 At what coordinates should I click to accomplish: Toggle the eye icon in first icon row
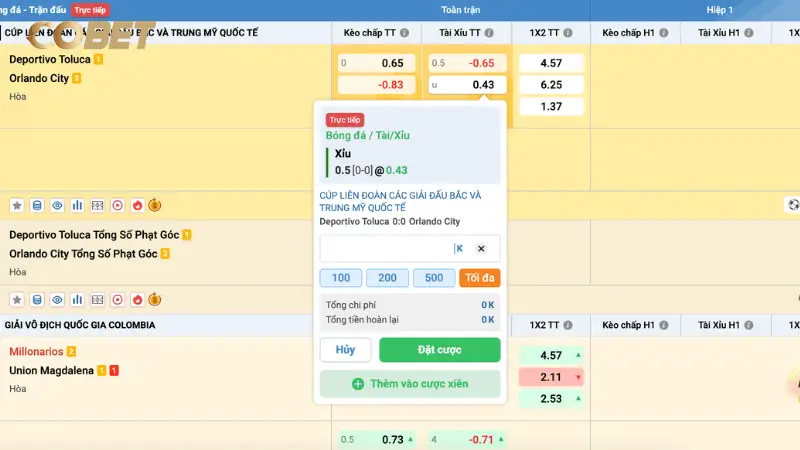click(57, 205)
